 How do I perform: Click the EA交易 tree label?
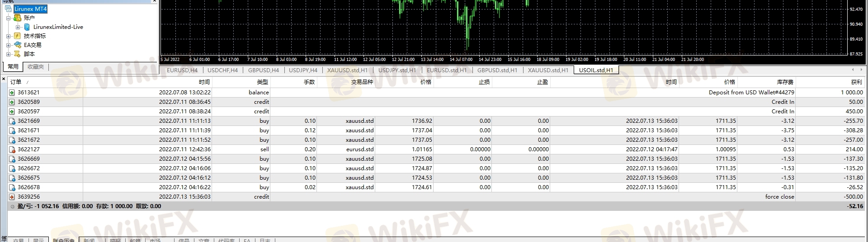(x=33, y=45)
